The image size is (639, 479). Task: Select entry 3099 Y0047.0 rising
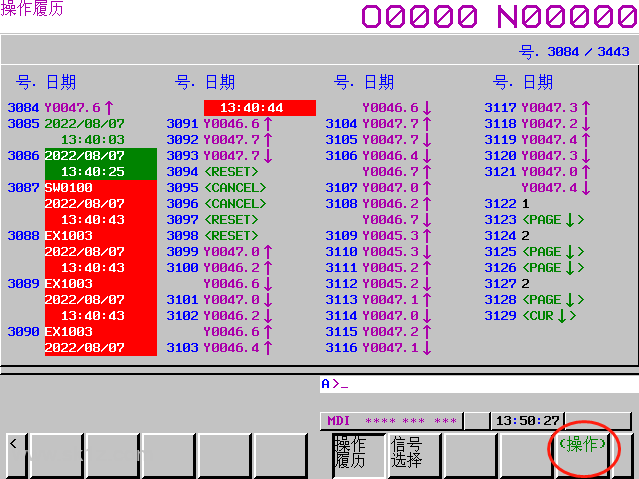pyautogui.click(x=219, y=252)
